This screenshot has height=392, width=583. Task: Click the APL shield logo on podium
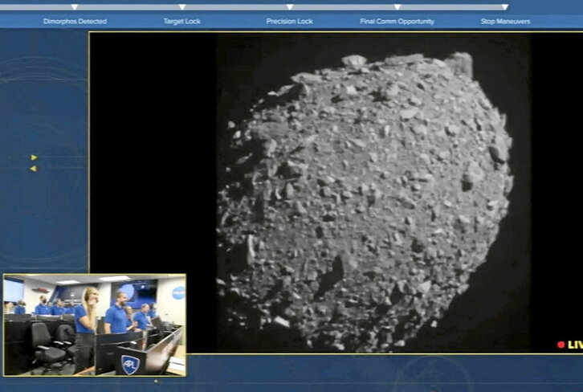[x=130, y=365]
